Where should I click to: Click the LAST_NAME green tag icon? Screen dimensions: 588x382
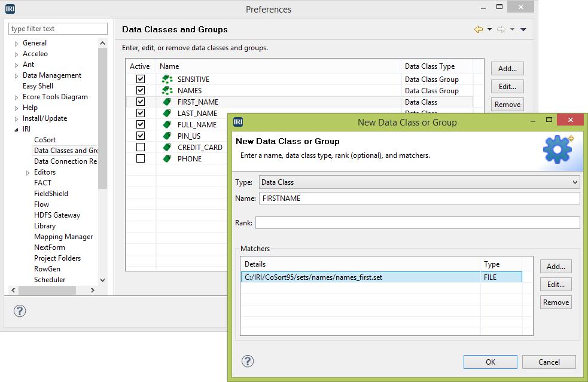click(167, 113)
